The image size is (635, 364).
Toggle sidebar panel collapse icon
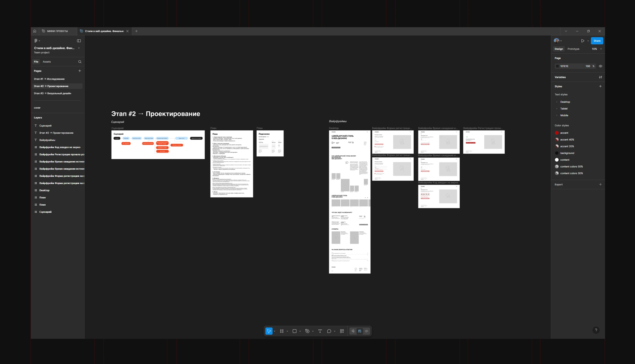pos(79,41)
